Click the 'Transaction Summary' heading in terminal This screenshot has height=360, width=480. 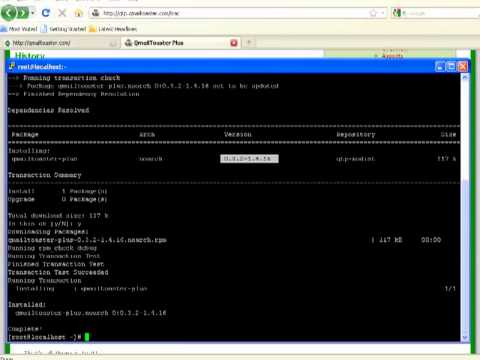[45, 175]
